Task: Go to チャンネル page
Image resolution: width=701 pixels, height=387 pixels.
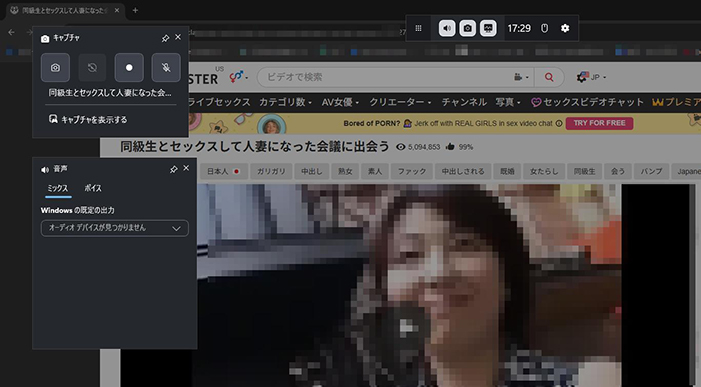Action: pos(464,102)
